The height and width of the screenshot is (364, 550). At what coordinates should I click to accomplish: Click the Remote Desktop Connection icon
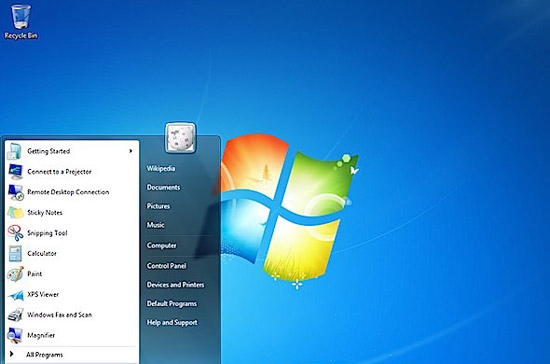coord(15,192)
